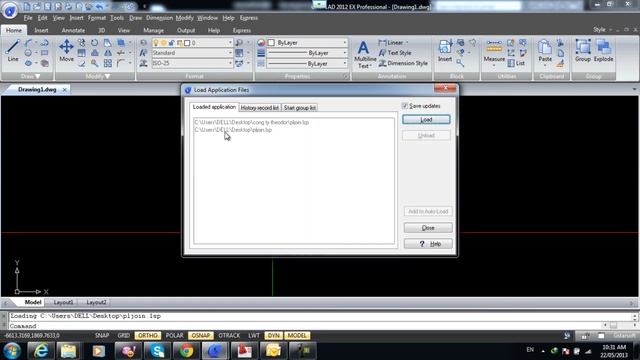Select the Move tool in Modify panel
Viewport: 640px width, 360px height.
tap(66, 50)
